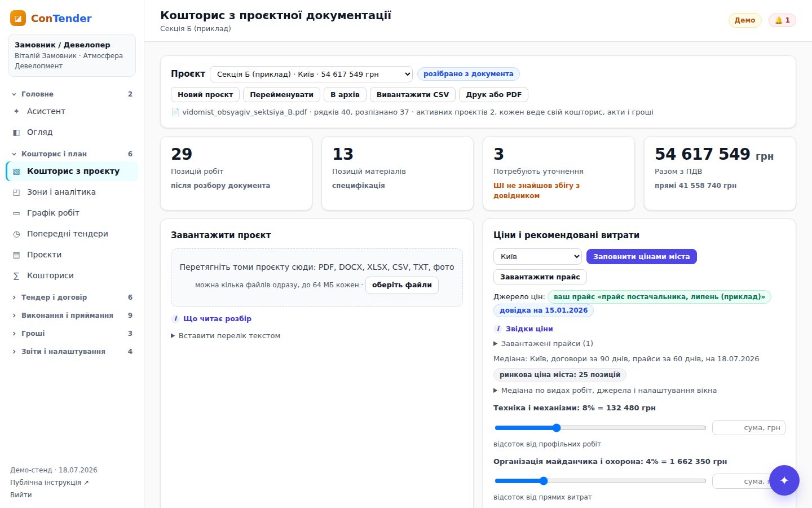Expand Медіана по видах робіт details
This screenshot has height=508, width=812.
[x=605, y=390]
